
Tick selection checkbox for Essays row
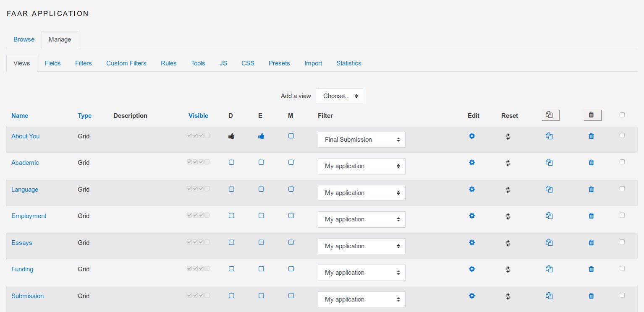[x=622, y=242]
